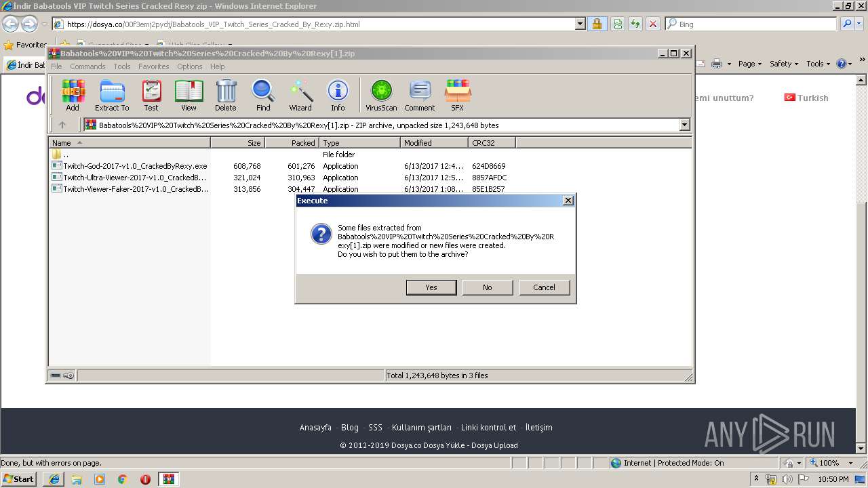Open the WinRAR Help menu
This screenshot has height=488, width=868.
tap(218, 66)
